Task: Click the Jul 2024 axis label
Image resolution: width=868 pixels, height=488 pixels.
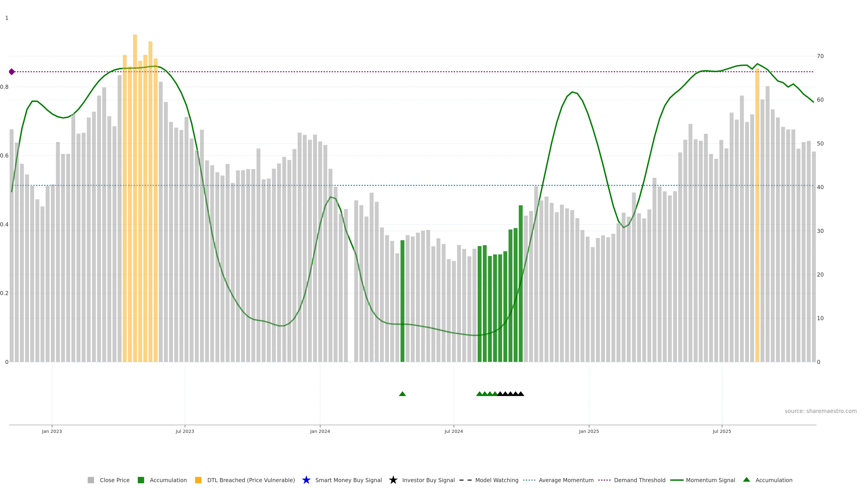Action: [453, 431]
